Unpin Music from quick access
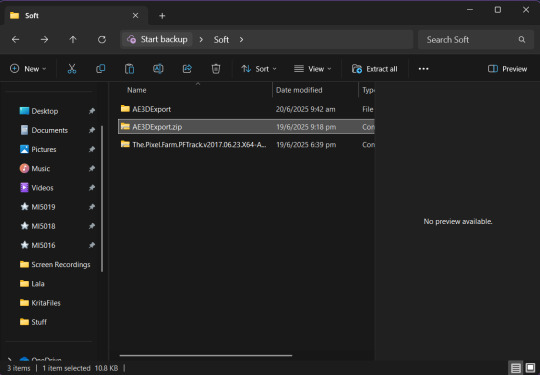Viewport: 540px width, 375px height. [x=92, y=169]
